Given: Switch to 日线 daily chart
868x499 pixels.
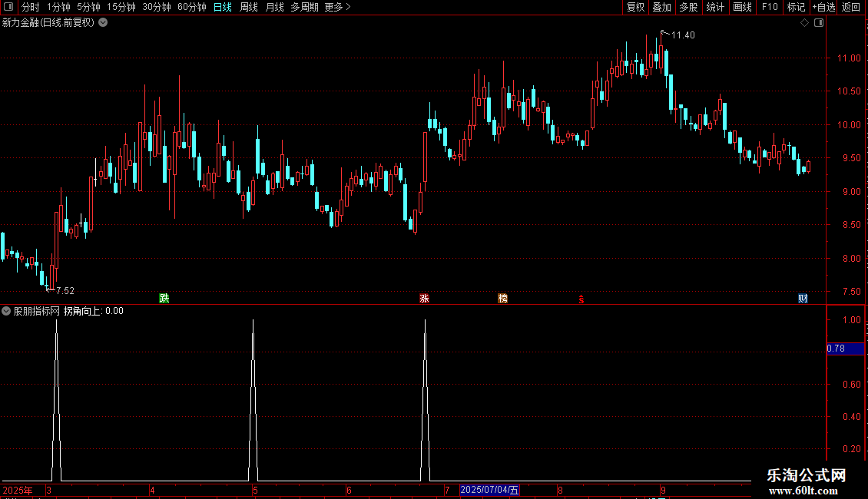Looking at the screenshot, I should coord(223,7).
